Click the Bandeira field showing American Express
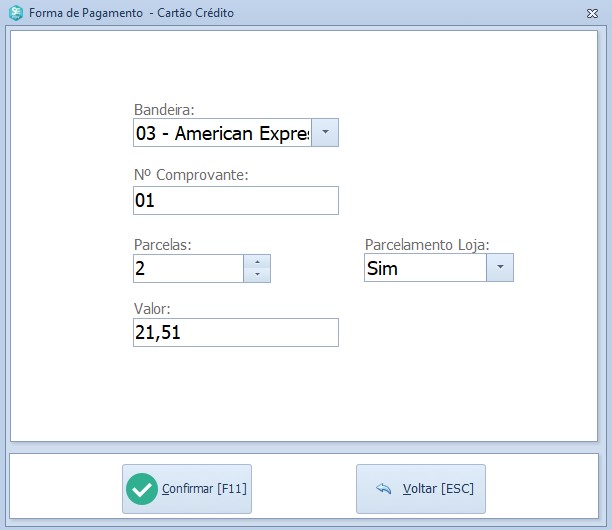The image size is (612, 530). click(x=222, y=133)
